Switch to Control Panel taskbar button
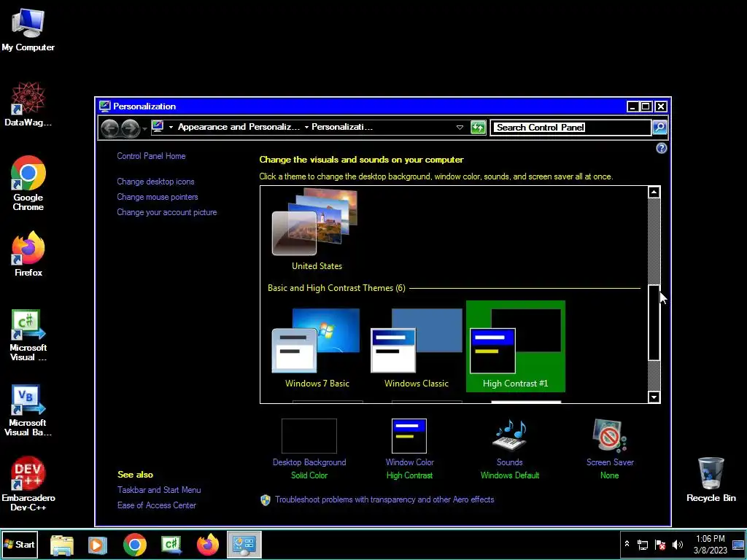This screenshot has width=747, height=560. tap(244, 544)
